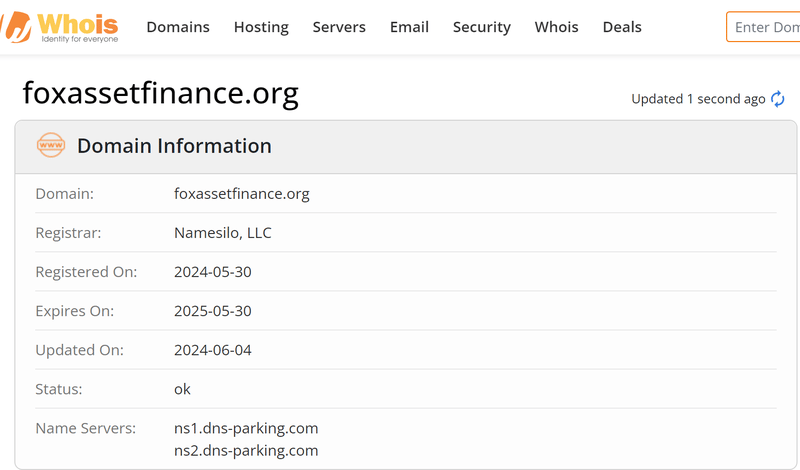This screenshot has width=800, height=470.
Task: Click the Expires On date 2025-05-30
Action: [x=213, y=311]
